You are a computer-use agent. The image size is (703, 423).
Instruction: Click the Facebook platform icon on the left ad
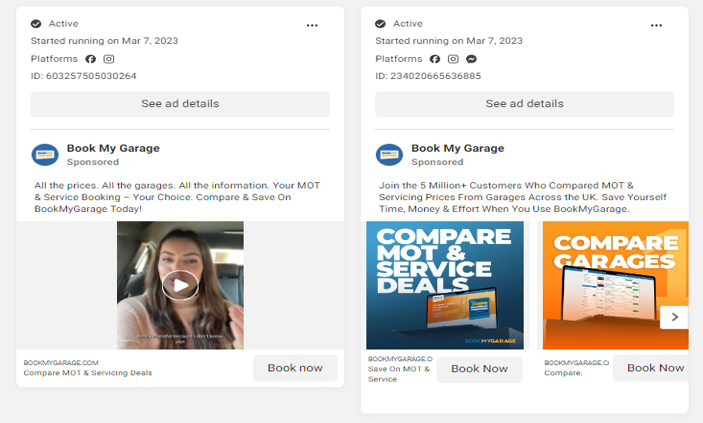91,59
